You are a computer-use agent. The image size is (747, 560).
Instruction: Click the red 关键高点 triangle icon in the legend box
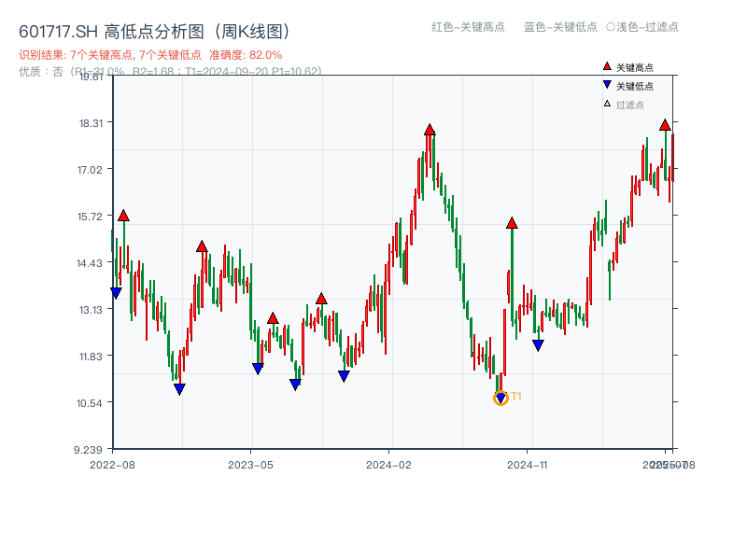click(607, 66)
